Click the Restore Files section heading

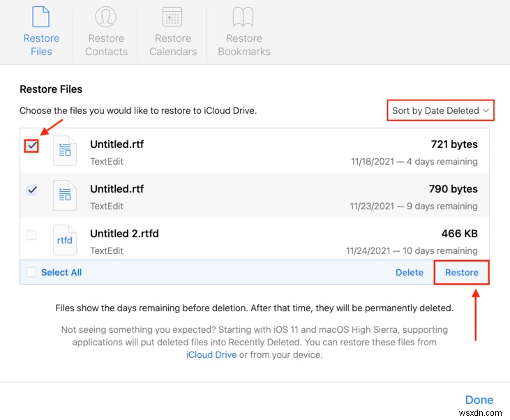point(51,89)
